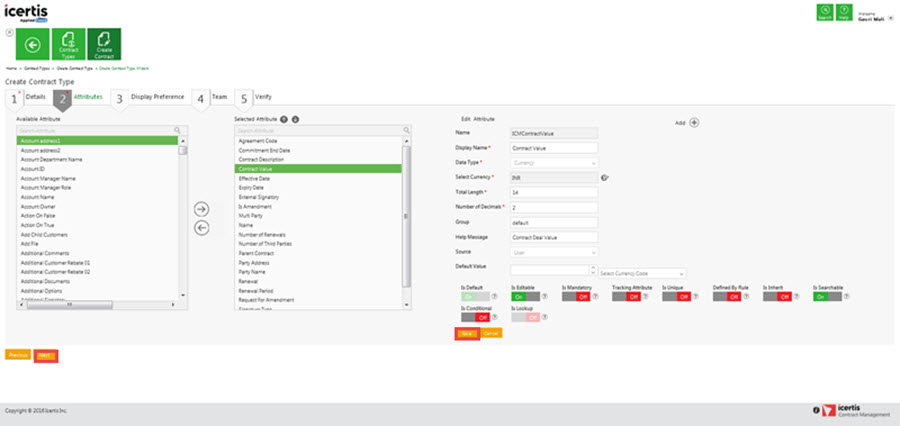The width and height of the screenshot is (900, 426).
Task: Remove attribute with the left arrow button
Action: (201, 227)
